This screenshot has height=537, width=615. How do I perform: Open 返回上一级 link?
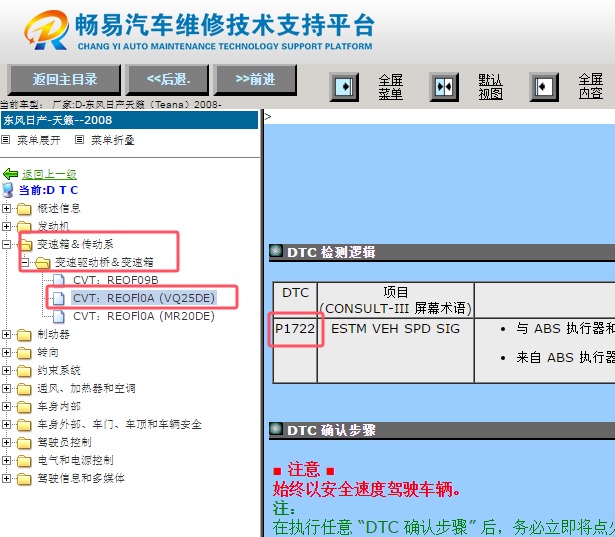point(49,174)
